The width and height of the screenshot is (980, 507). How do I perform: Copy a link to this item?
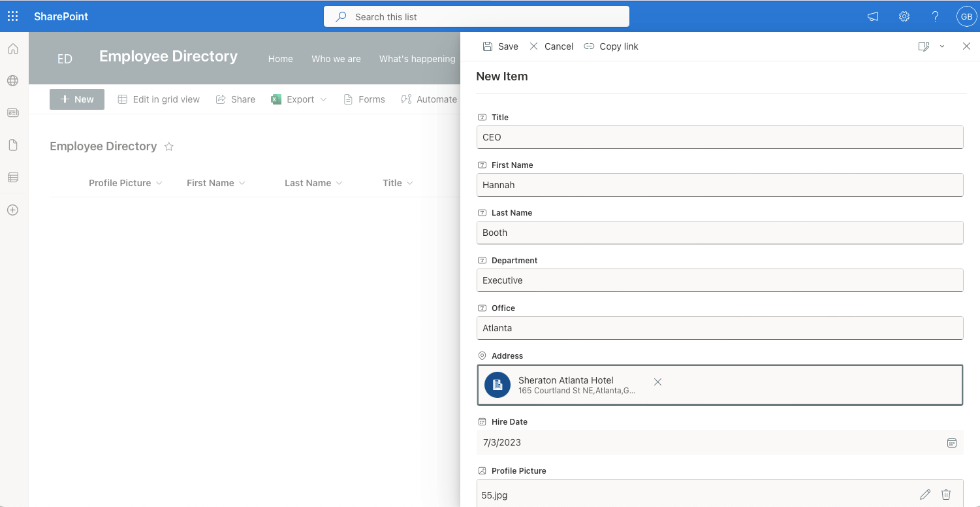click(x=610, y=46)
